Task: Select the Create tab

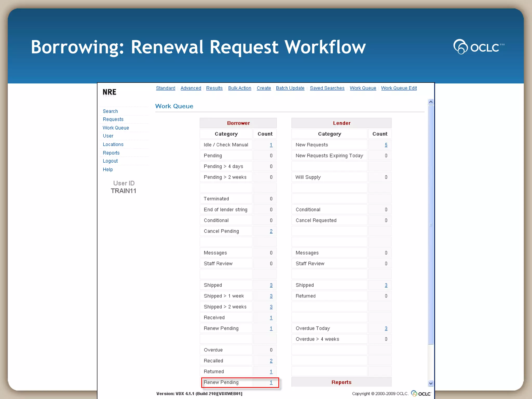Action: (x=264, y=88)
